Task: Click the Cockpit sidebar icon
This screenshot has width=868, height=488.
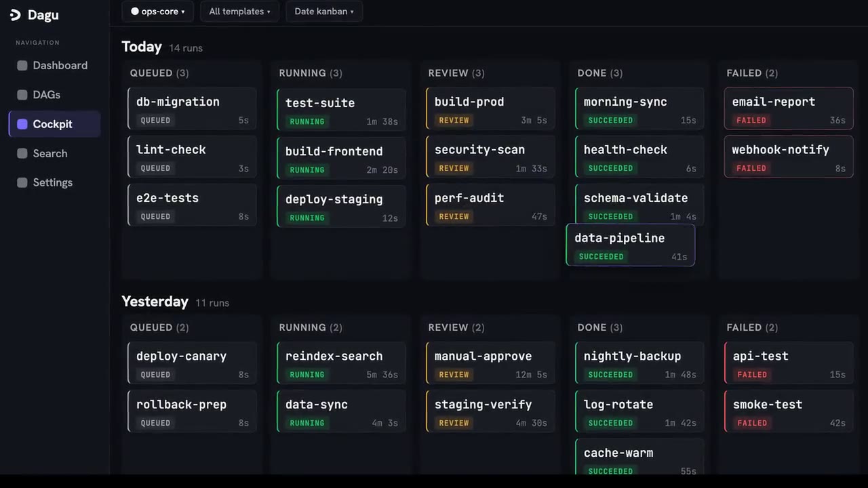Action: 22,124
